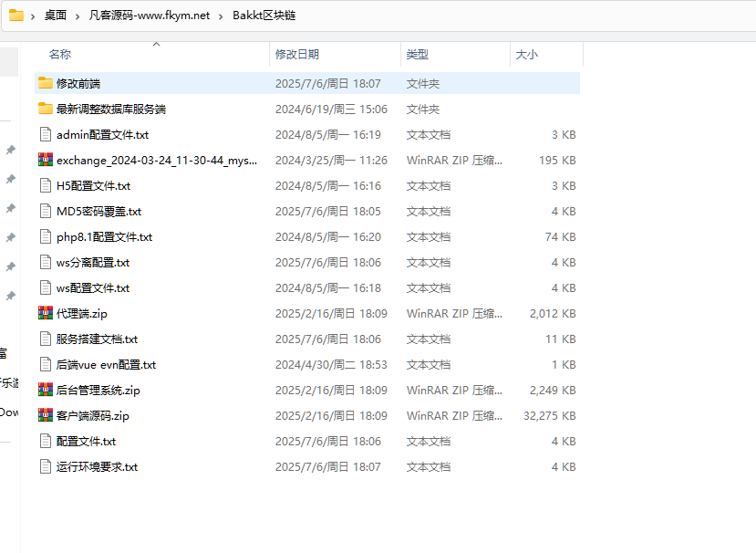Open the 修改前端 folder icon
This screenshot has width=756, height=553.
click(45, 82)
